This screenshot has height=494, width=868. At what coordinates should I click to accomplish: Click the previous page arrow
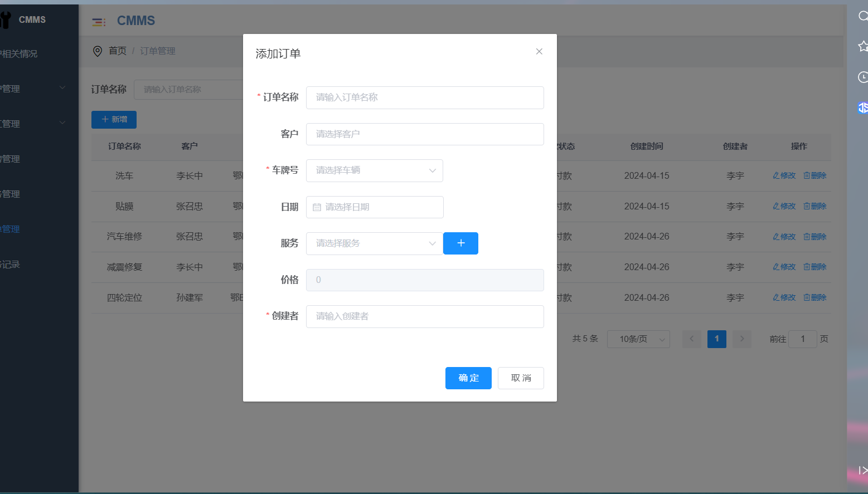pyautogui.click(x=692, y=339)
